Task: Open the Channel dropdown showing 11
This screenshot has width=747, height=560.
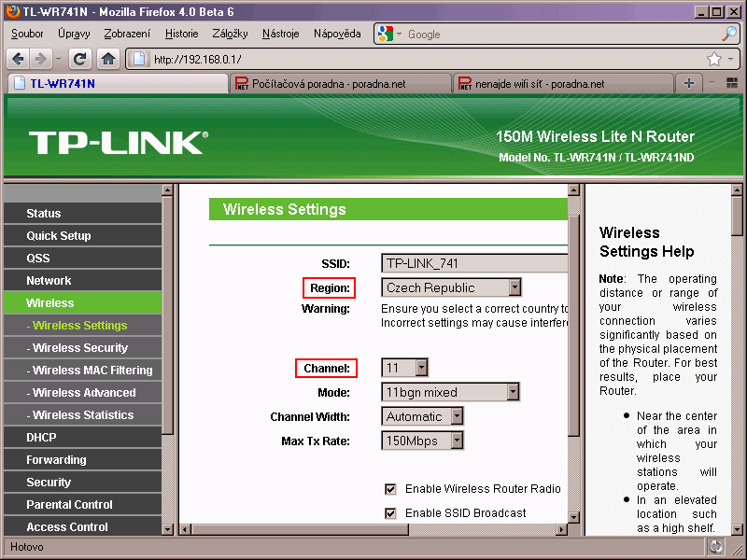Action: 404,368
